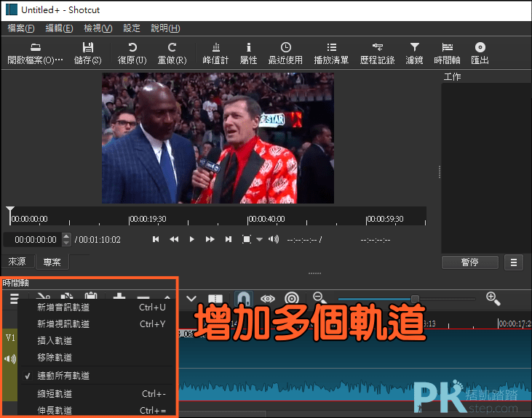Click the split at playhead timeline icon

click(215, 299)
